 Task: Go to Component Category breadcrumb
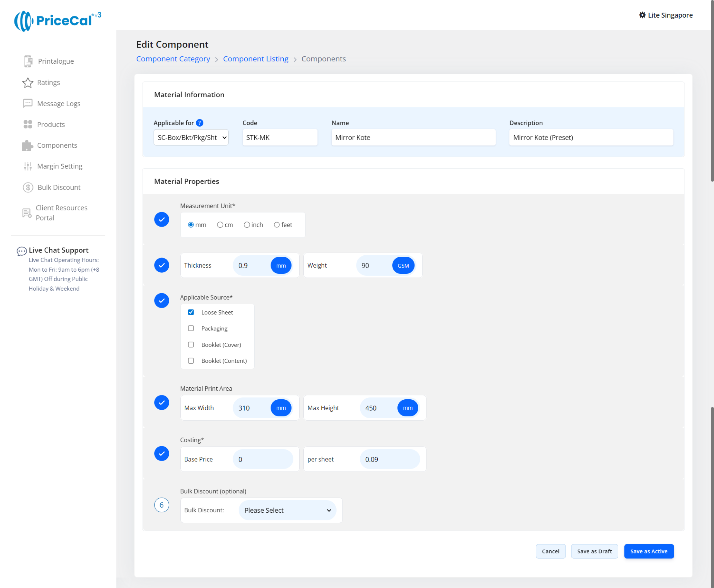173,59
